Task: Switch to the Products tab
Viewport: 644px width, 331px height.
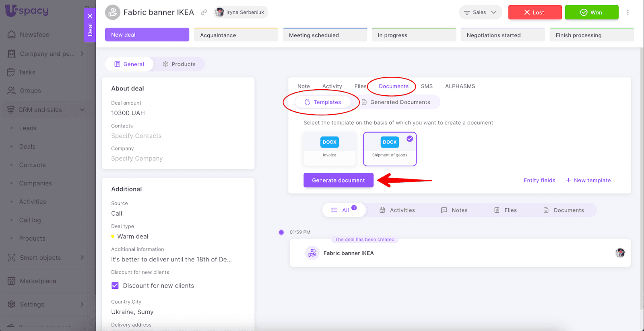Action: click(179, 64)
